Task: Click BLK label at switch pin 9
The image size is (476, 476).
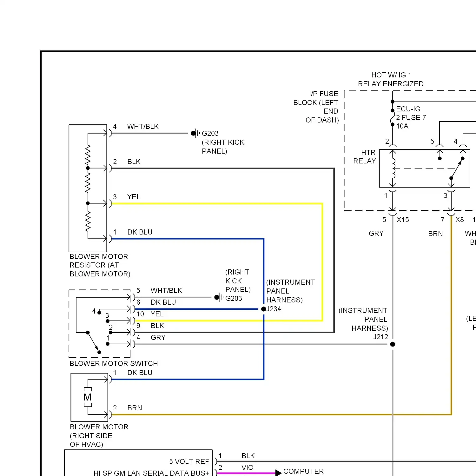Action: [157, 326]
